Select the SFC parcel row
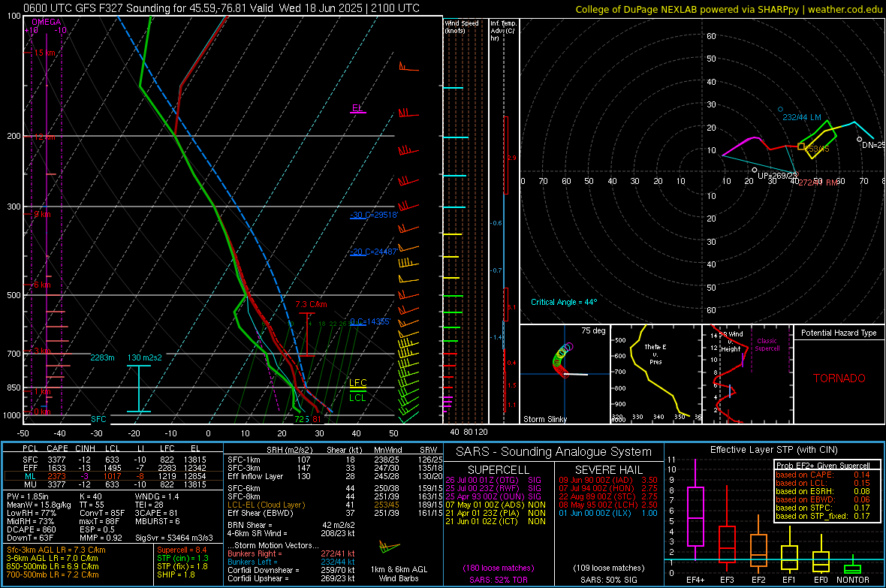Image resolution: width=886 pixels, height=588 pixels. tap(113, 460)
